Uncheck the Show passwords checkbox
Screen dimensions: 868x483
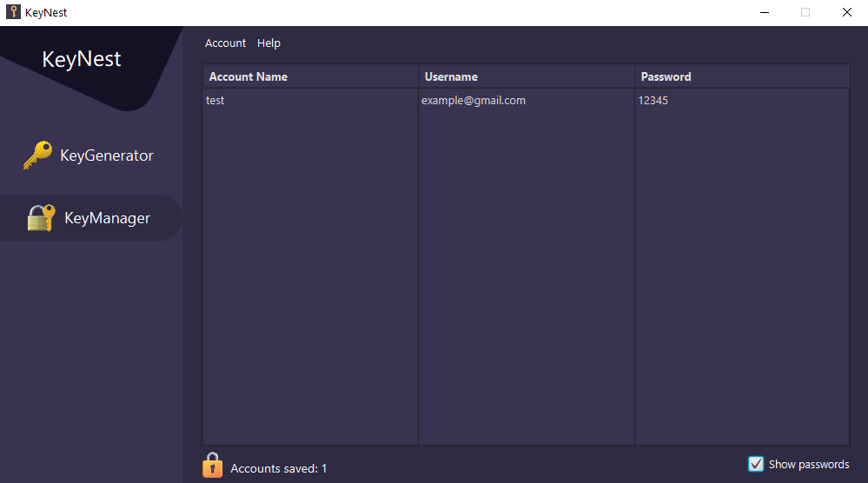(x=756, y=464)
